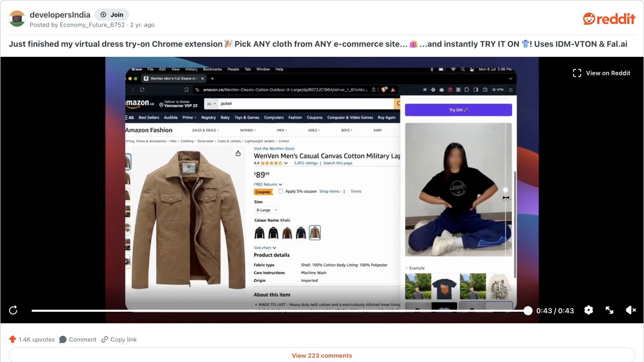Image resolution: width=644 pixels, height=362 pixels.
Task: Select the WenVen Men's Full Sleeve tab
Action: pos(173,78)
